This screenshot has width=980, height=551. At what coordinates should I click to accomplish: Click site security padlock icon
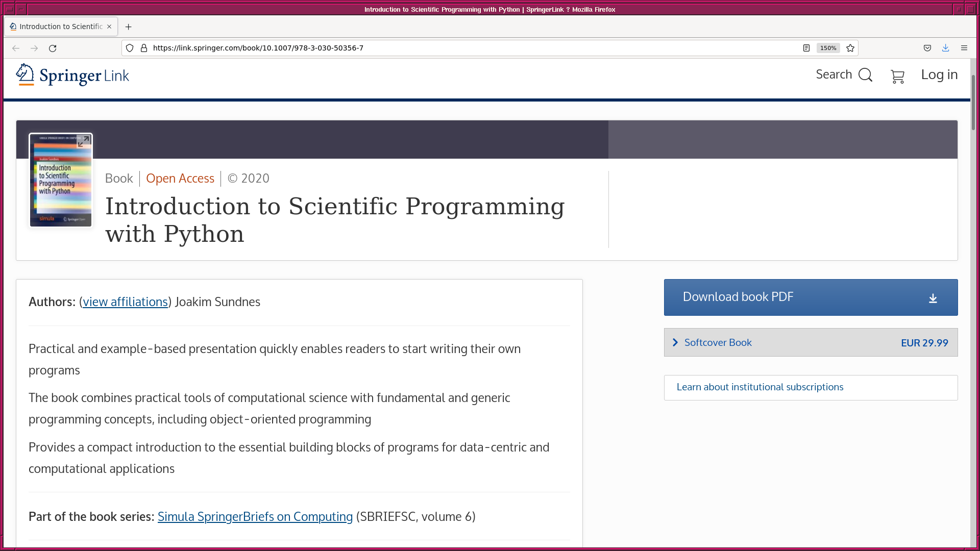click(x=144, y=48)
